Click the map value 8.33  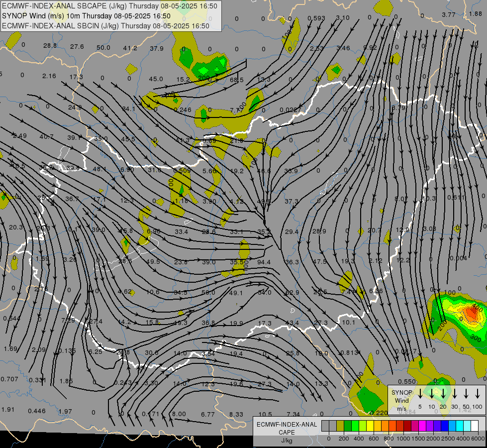click(x=236, y=415)
